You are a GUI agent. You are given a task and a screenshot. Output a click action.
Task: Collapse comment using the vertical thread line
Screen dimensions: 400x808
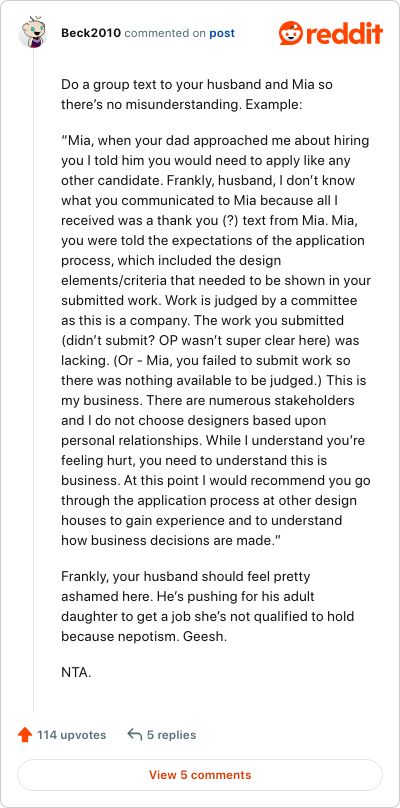(34, 380)
